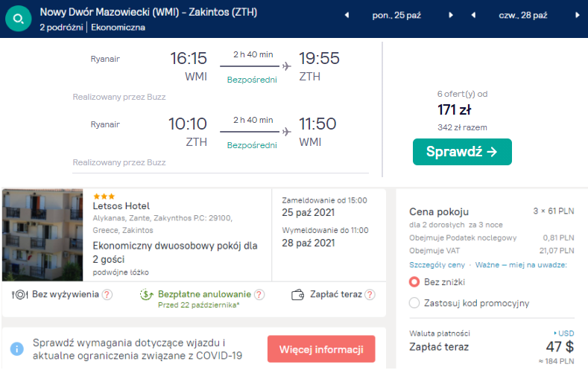The height and width of the screenshot is (373, 588).
Task: Go to next return date arrow
Action: tap(578, 15)
